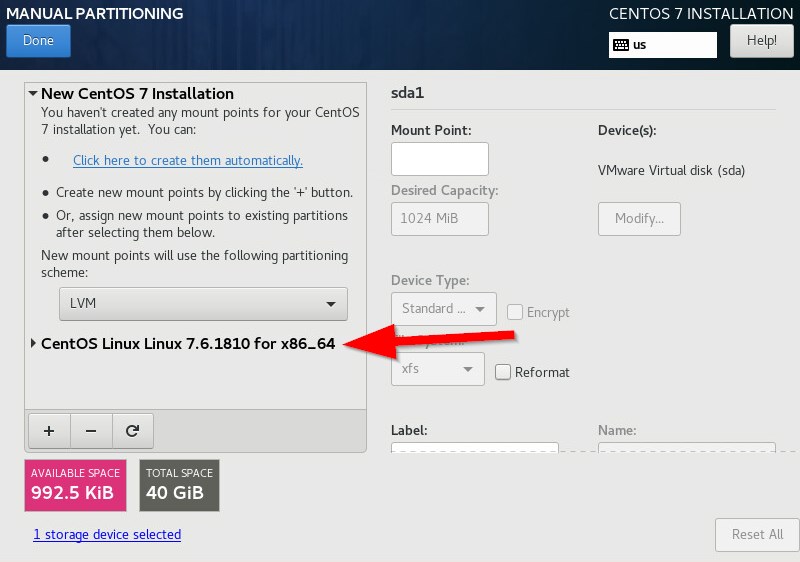Viewport: 800px width, 562px height.
Task: Tick the Reformat checkbox
Action: (503, 372)
